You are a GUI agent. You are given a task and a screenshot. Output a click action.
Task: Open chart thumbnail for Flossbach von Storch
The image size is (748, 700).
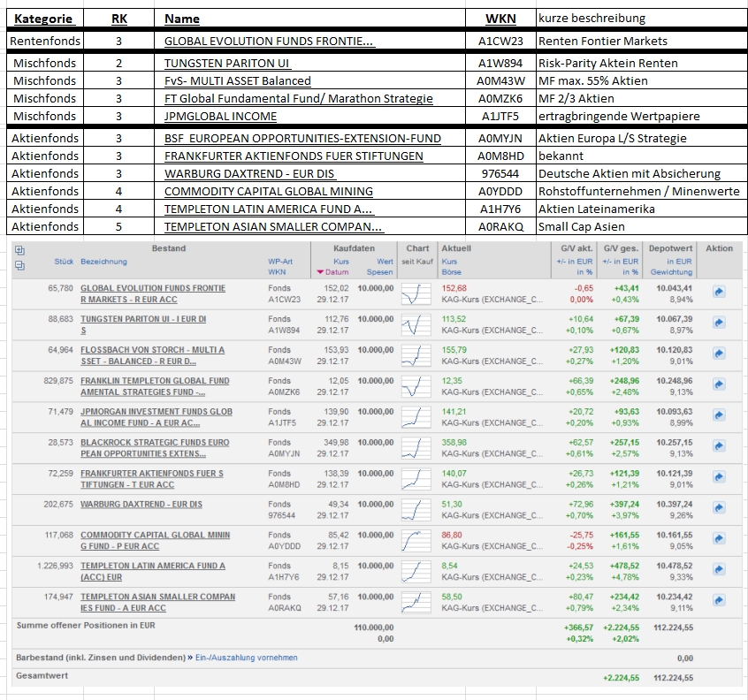416,355
